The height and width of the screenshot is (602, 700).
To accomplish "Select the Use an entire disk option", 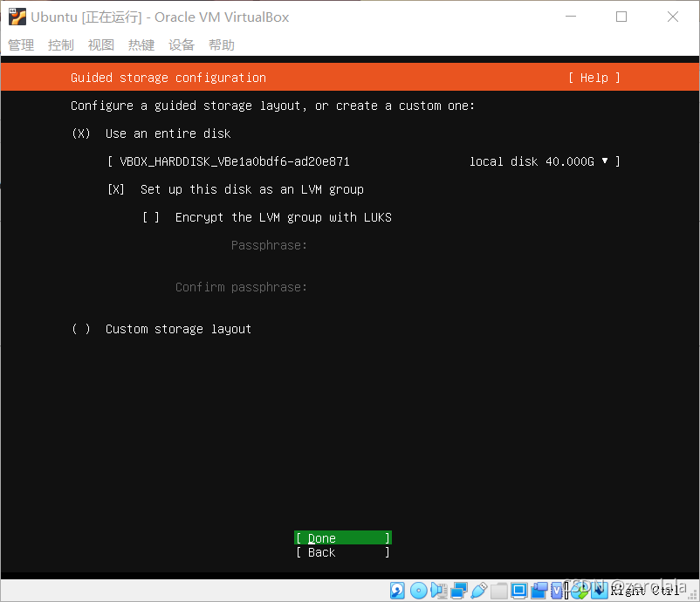I will click(151, 133).
